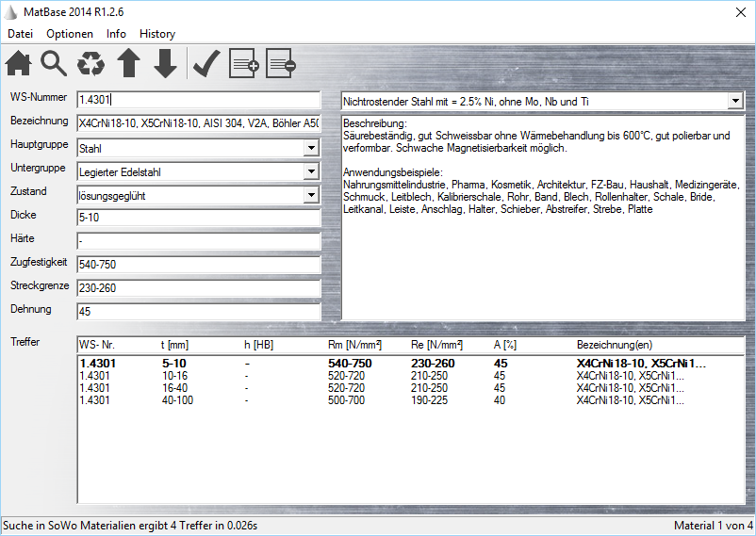Expand the Untergruppe dropdown
The height and width of the screenshot is (536, 756).
click(311, 171)
